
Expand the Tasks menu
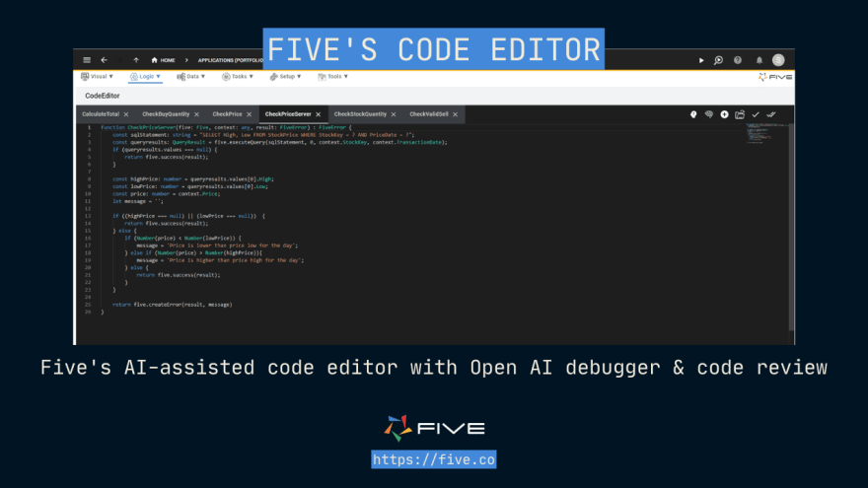(238, 76)
